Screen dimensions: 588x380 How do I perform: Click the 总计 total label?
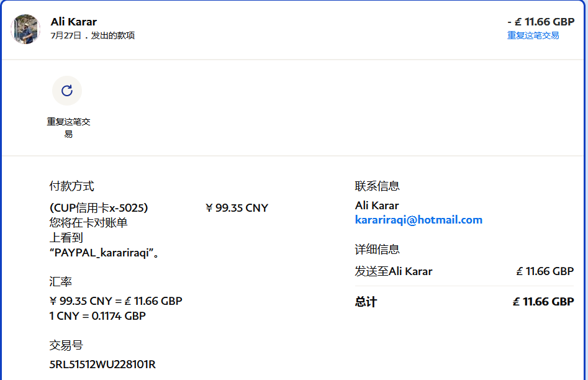coord(366,302)
